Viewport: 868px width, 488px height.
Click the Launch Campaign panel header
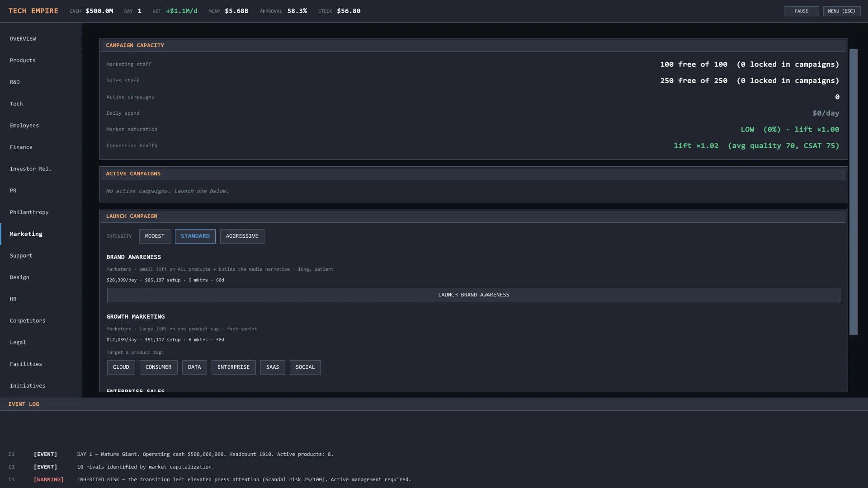tap(473, 216)
